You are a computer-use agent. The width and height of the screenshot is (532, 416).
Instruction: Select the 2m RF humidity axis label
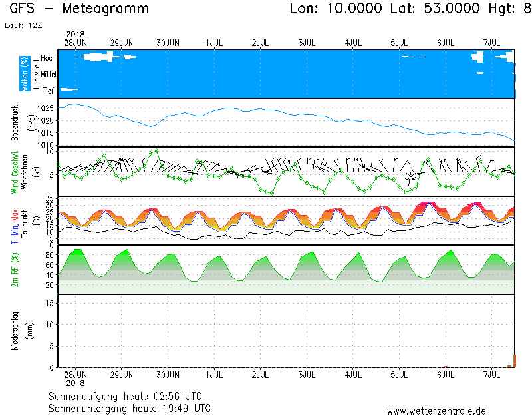[x=15, y=270]
